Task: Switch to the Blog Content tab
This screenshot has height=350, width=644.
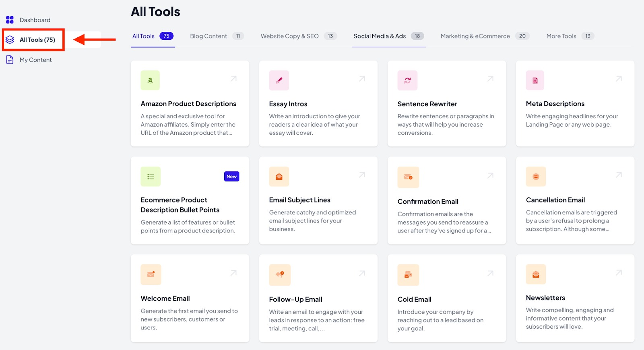Action: (208, 36)
